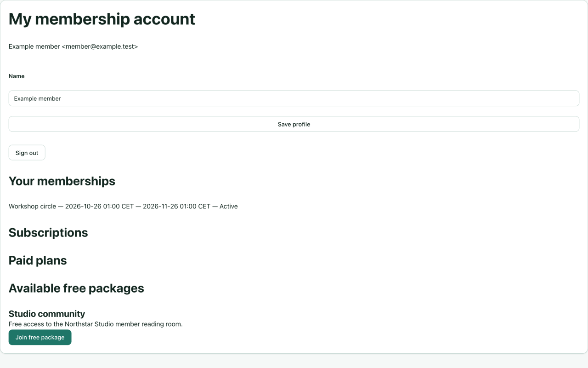The width and height of the screenshot is (588, 368).
Task: Click the 'Available free packages' heading
Action: (76, 288)
